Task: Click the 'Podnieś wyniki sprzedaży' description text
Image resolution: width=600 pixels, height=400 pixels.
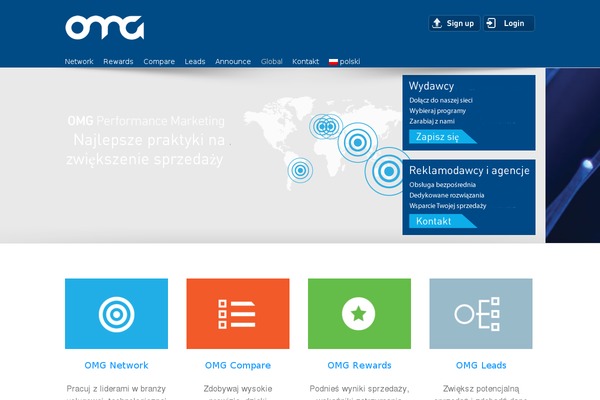Action: pyautogui.click(x=359, y=389)
